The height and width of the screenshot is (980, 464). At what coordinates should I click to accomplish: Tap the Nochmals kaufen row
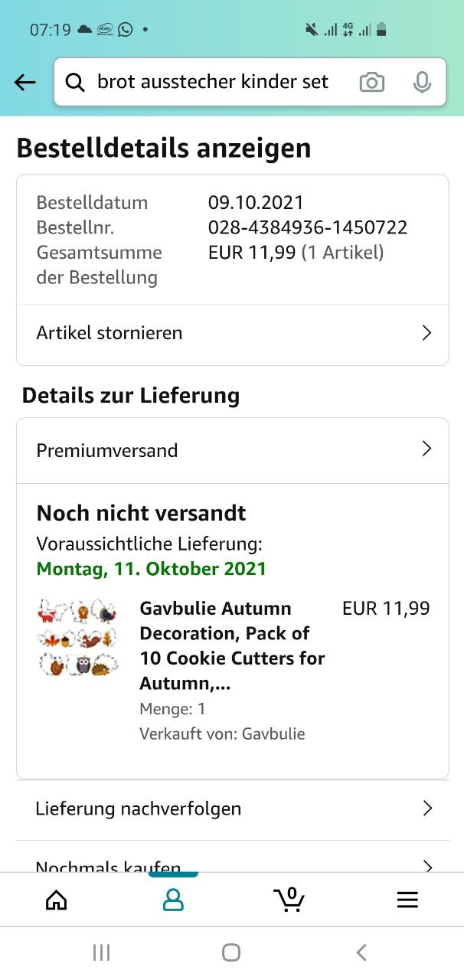pos(230,865)
